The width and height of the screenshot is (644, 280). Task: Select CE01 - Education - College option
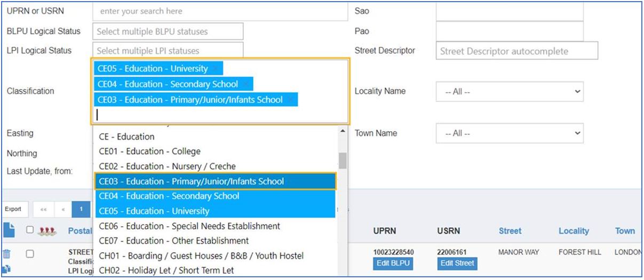point(215,151)
